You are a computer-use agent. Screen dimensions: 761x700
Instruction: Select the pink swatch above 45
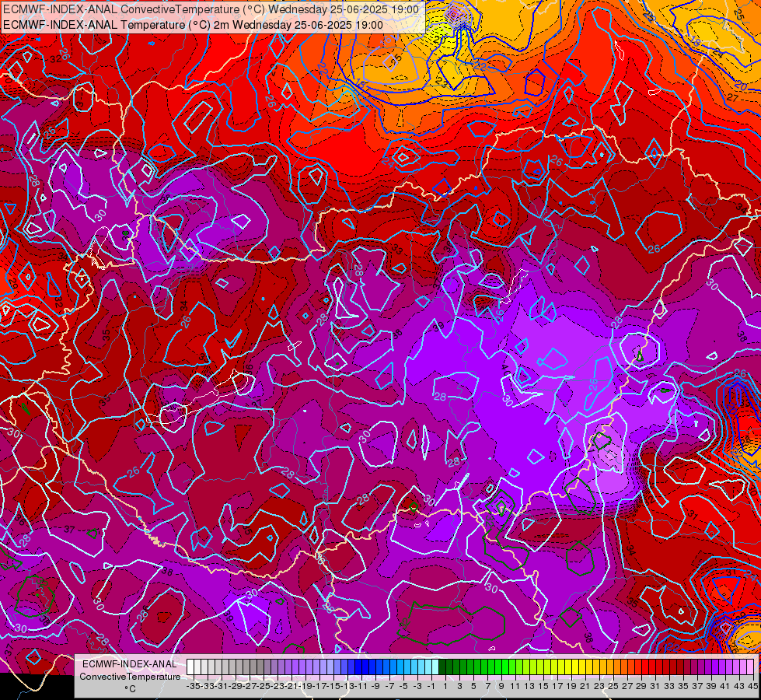[x=750, y=667]
